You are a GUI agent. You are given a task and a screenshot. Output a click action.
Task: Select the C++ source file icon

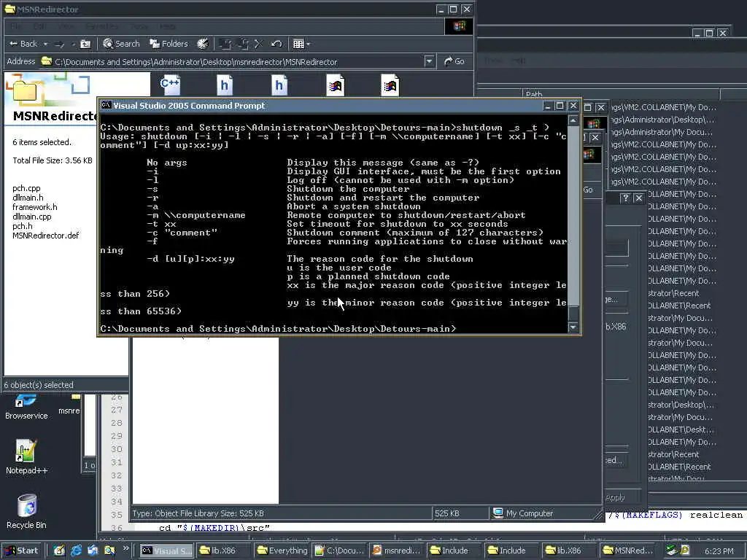[x=169, y=85]
